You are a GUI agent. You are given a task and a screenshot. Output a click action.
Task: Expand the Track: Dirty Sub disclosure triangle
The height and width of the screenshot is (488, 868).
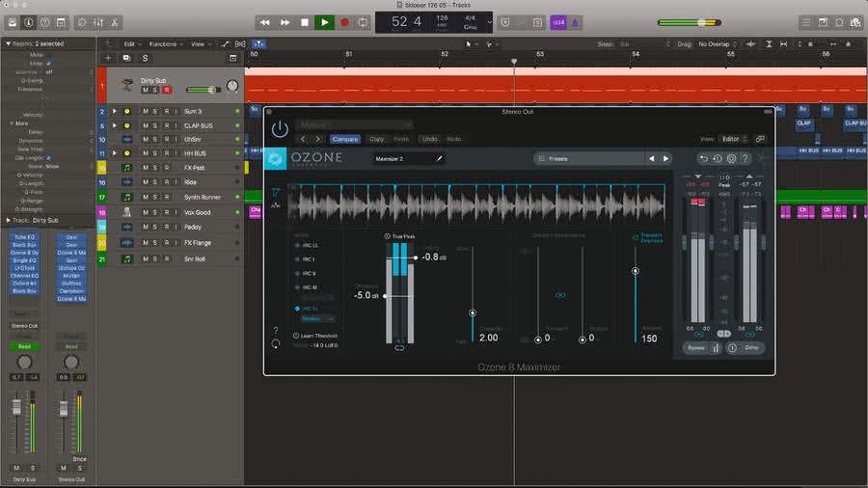[x=8, y=220]
